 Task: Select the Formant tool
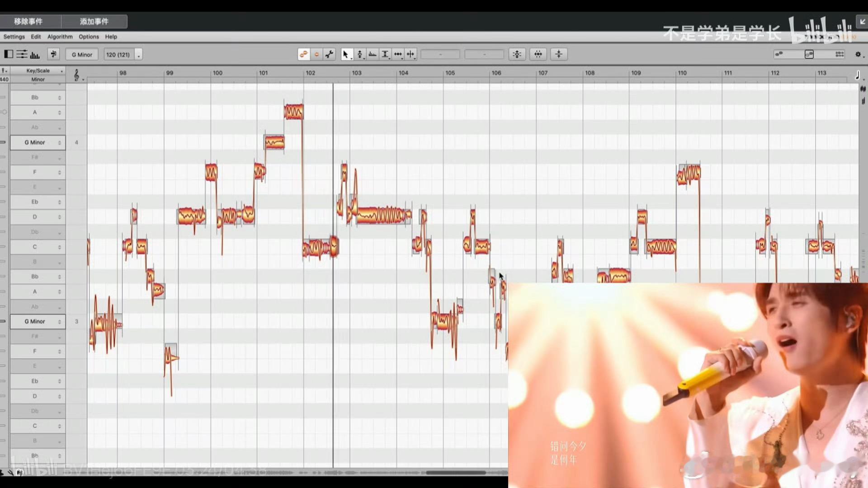pos(373,54)
